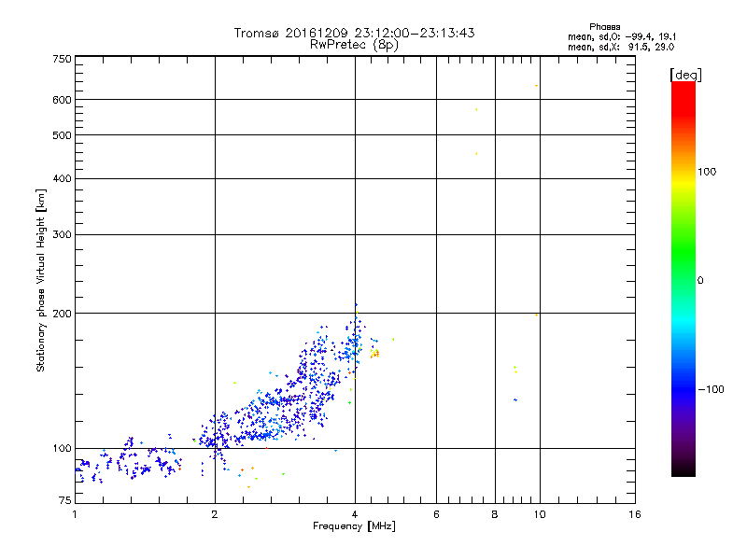747x560 pixels.
Task: Click the -100 colorbar tick label
Action: click(x=712, y=389)
